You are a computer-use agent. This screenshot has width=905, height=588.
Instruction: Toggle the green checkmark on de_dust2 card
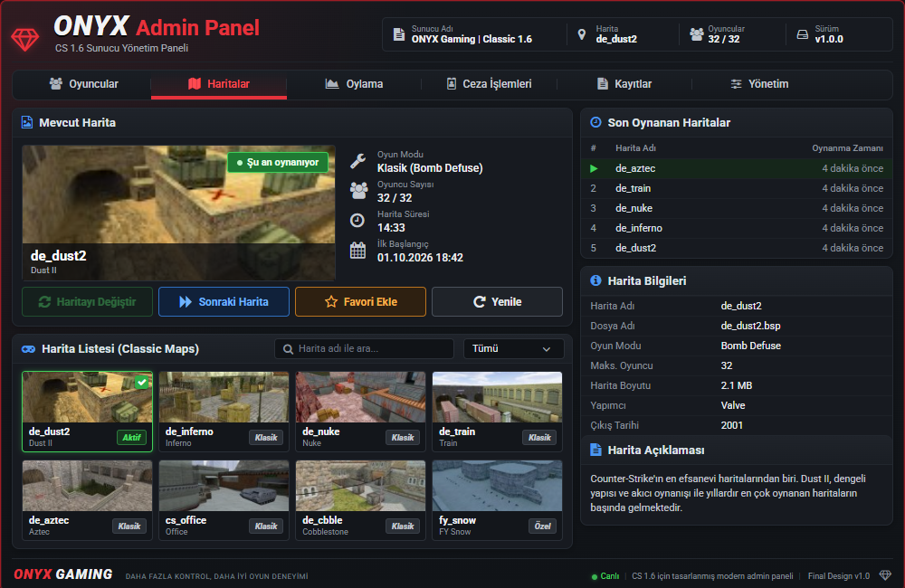pos(141,382)
